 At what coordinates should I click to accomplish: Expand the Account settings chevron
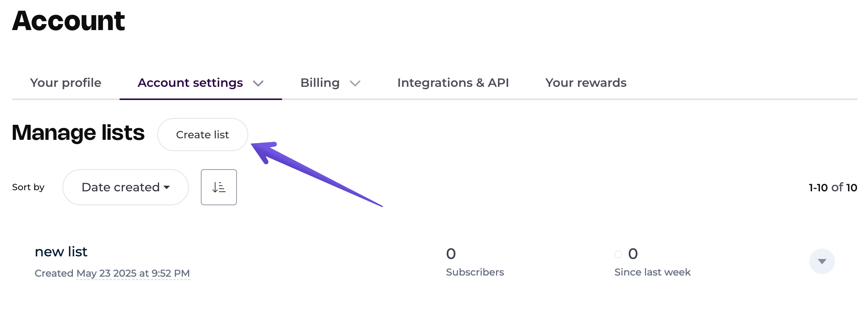(258, 83)
